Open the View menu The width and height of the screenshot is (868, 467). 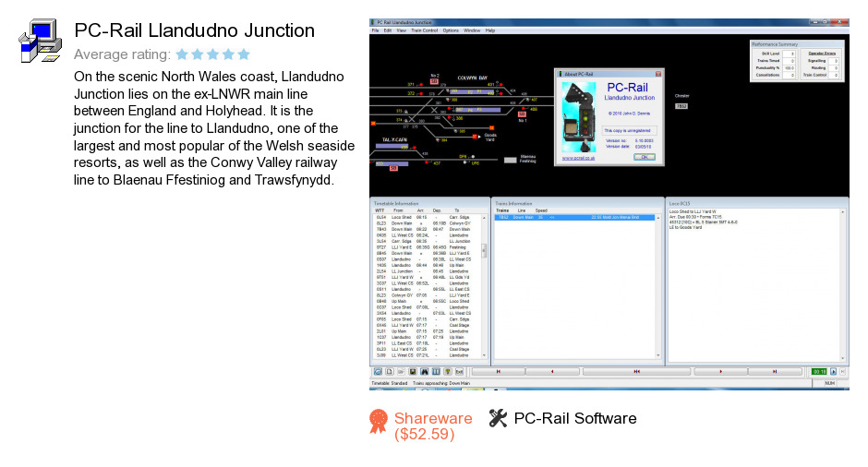402,30
